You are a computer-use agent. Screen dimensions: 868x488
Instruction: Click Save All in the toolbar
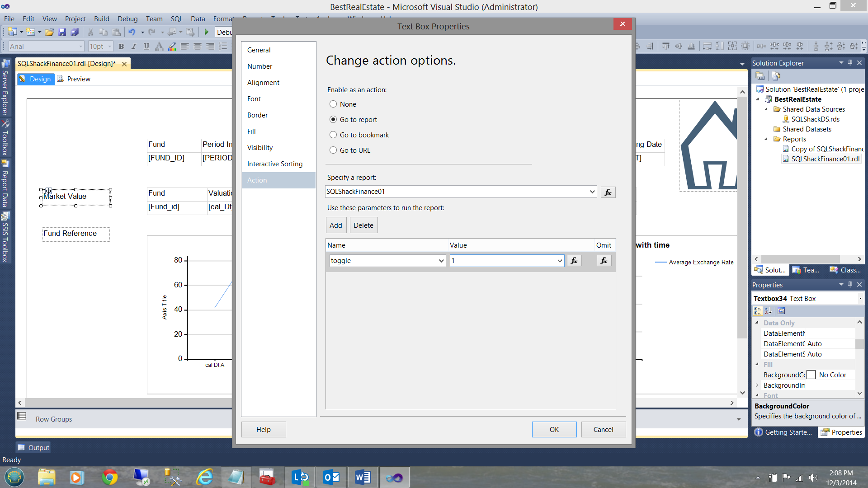(75, 32)
